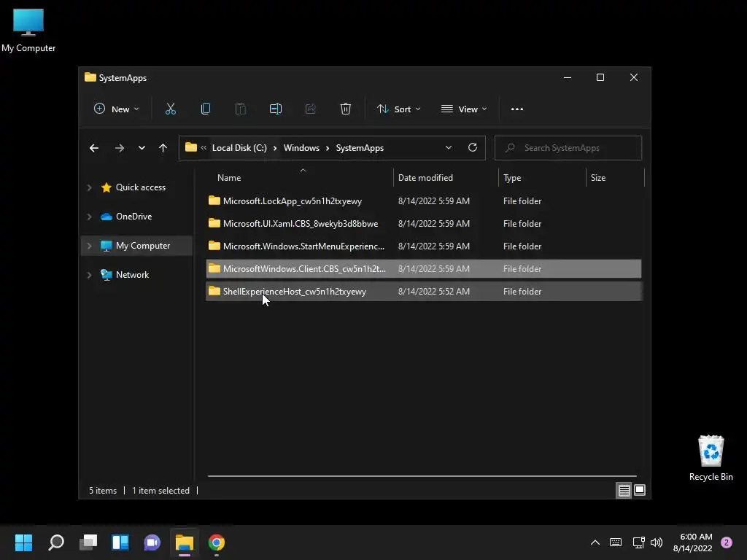The height and width of the screenshot is (560, 747).
Task: Select Quick access in navigation pane
Action: click(141, 187)
